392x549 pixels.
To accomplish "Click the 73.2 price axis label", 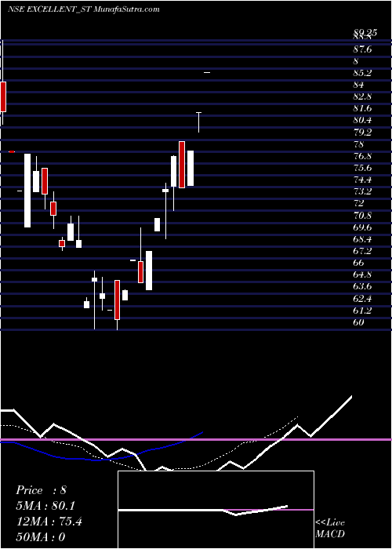I will [362, 191].
